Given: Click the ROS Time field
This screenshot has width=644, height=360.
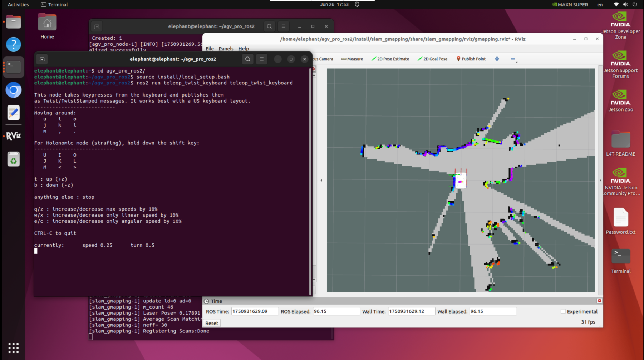Looking at the screenshot, I should click(x=255, y=311).
